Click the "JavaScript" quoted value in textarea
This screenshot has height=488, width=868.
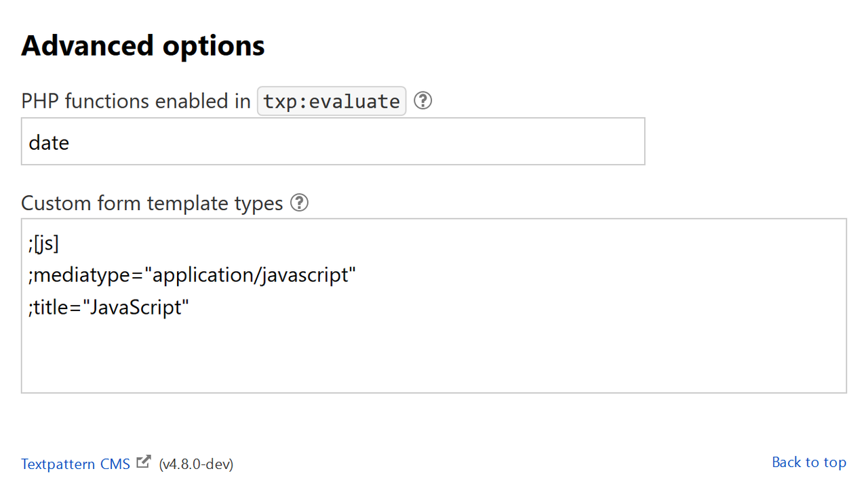(x=136, y=307)
